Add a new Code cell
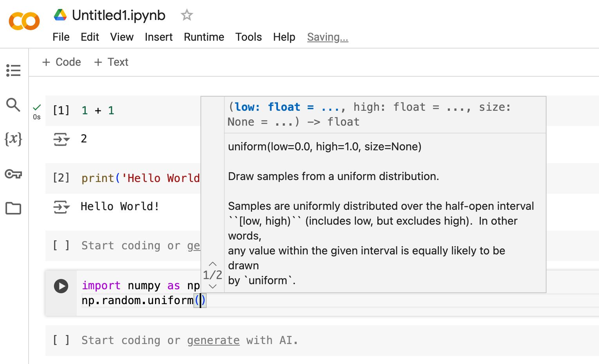 click(61, 62)
